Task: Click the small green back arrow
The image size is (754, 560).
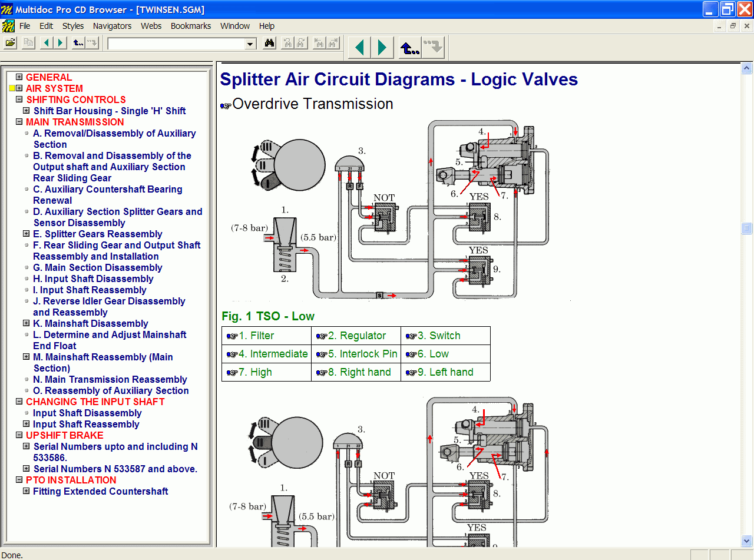Action: pos(47,43)
